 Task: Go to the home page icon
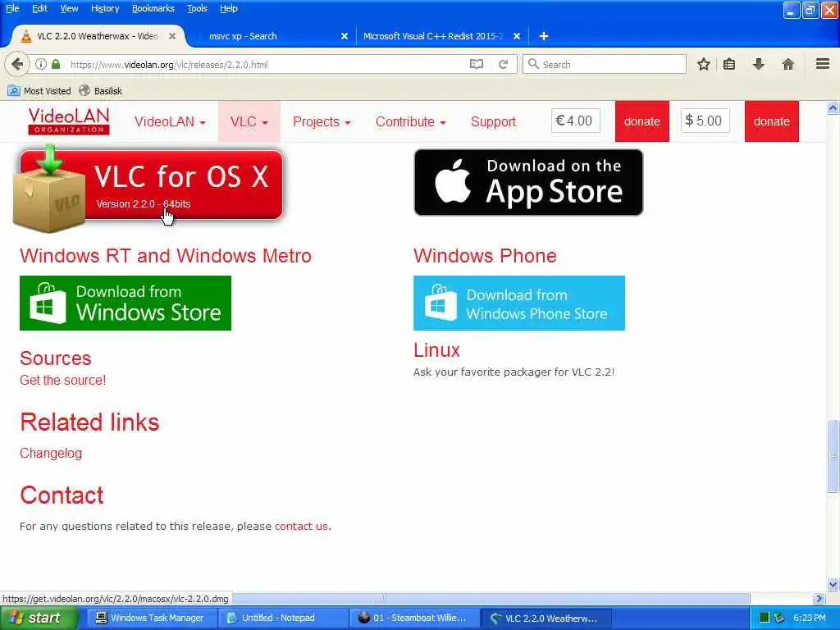point(788,64)
